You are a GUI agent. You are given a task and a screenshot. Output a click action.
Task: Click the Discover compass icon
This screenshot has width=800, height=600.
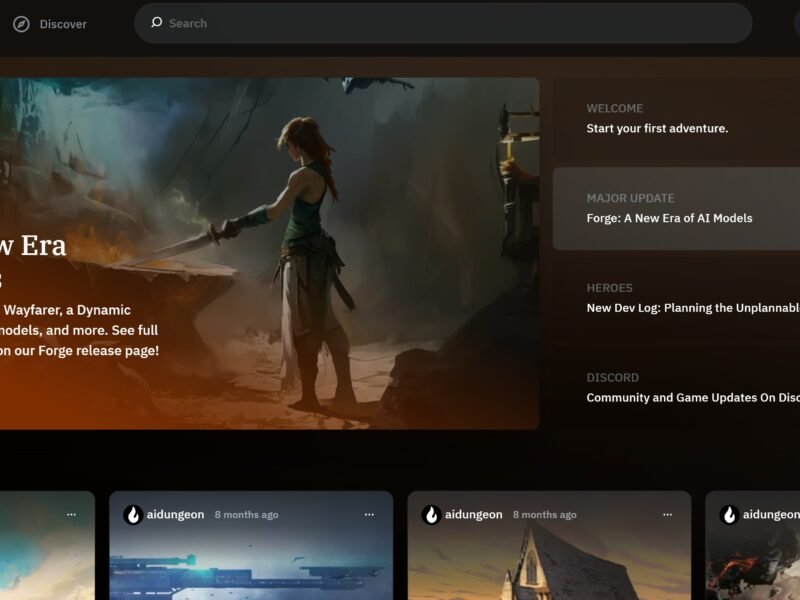pos(21,24)
